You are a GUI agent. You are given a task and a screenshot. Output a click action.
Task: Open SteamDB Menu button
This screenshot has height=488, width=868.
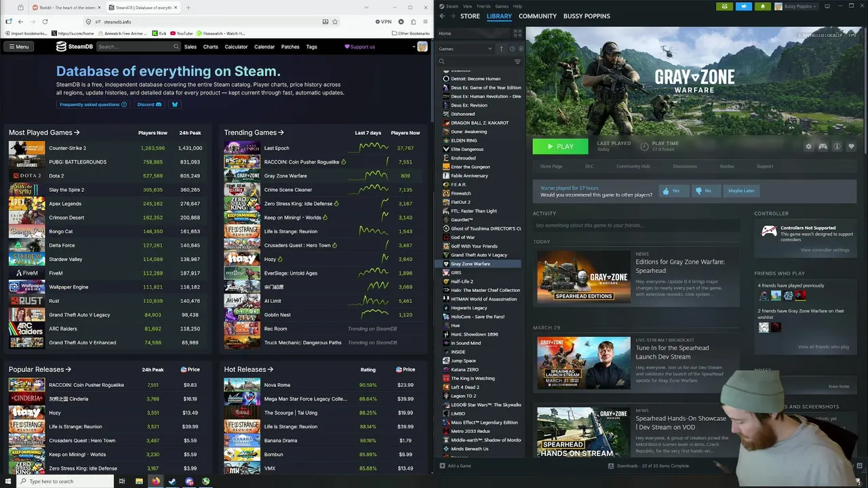coord(19,47)
